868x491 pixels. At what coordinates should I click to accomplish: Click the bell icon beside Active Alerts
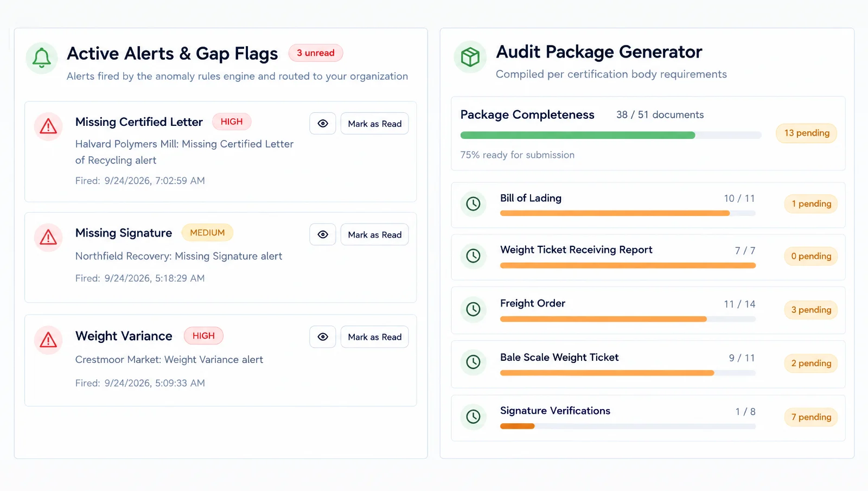coord(42,58)
